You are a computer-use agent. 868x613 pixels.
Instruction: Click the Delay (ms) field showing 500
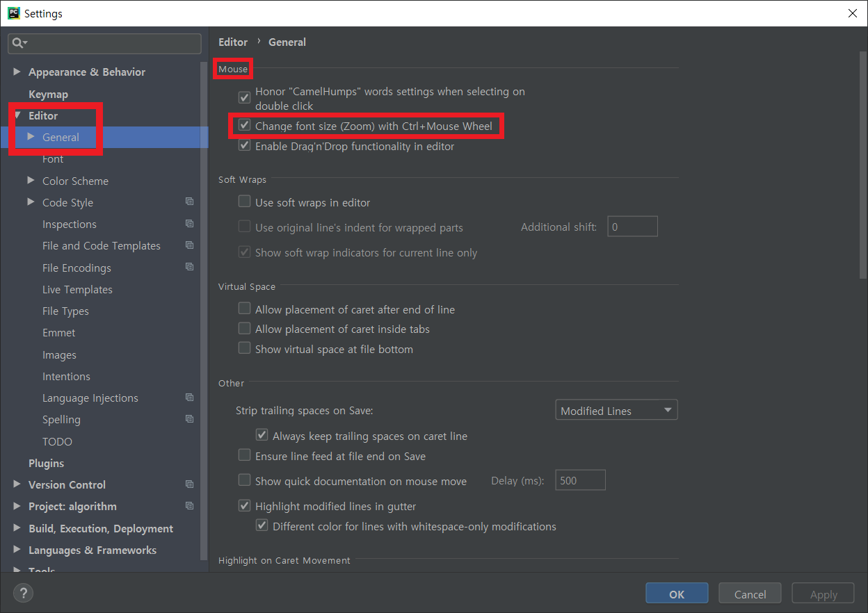coord(580,480)
